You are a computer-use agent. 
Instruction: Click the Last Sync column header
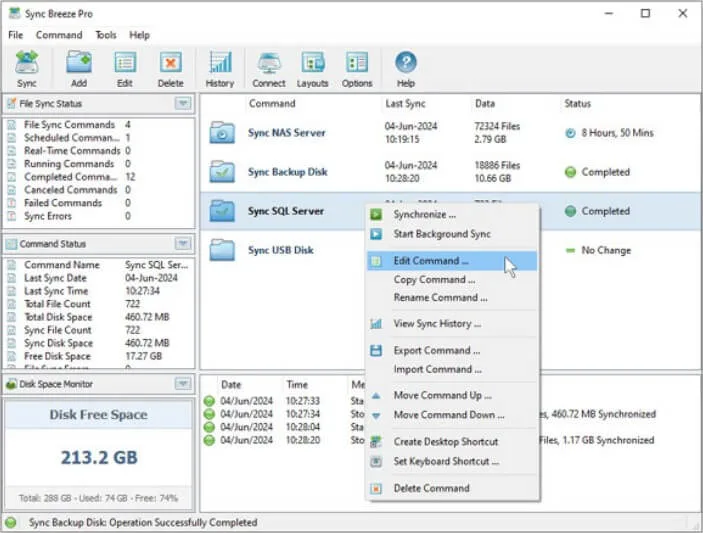(405, 104)
